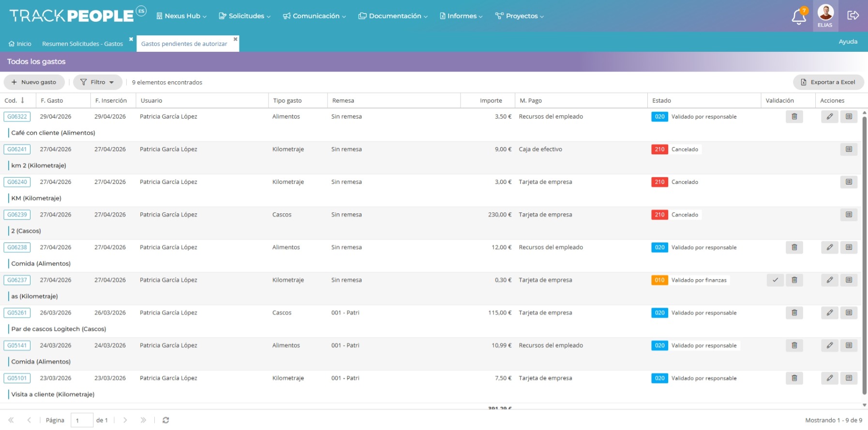Go to the previous page arrow

[x=29, y=420]
